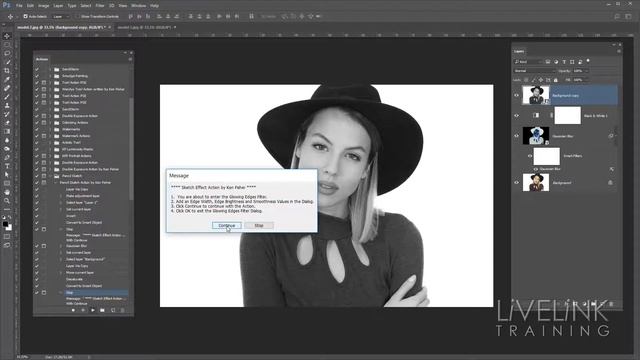Click the Search icon in options bar
This screenshot has width=640, height=360.
pos(617,17)
